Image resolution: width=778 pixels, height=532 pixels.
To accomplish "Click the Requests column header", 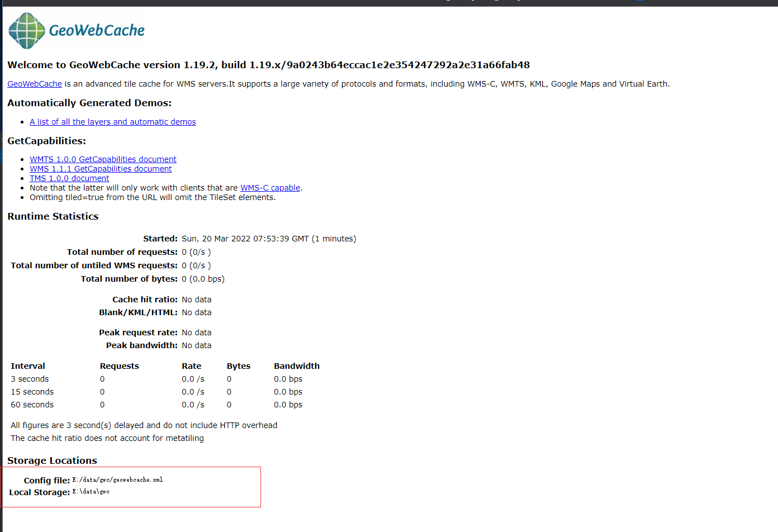I will [x=119, y=366].
